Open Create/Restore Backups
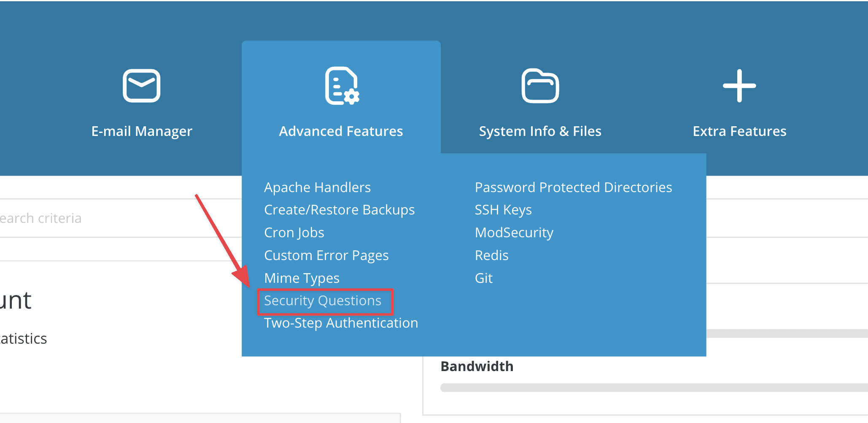This screenshot has height=423, width=868. [x=339, y=210]
